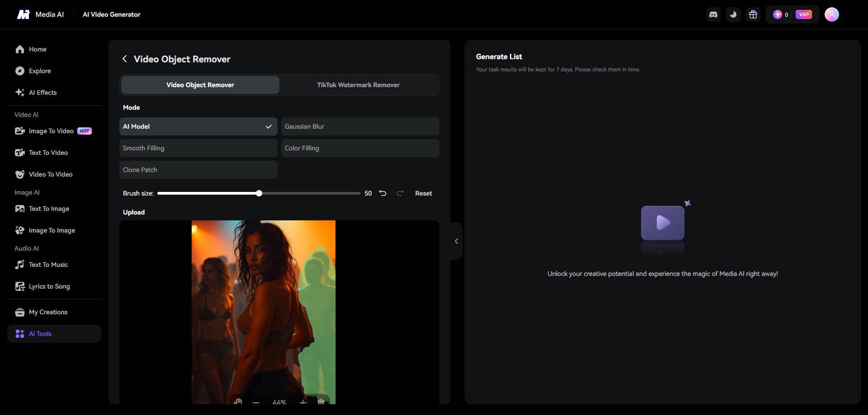Click the 7 days task results notice

coord(558,70)
